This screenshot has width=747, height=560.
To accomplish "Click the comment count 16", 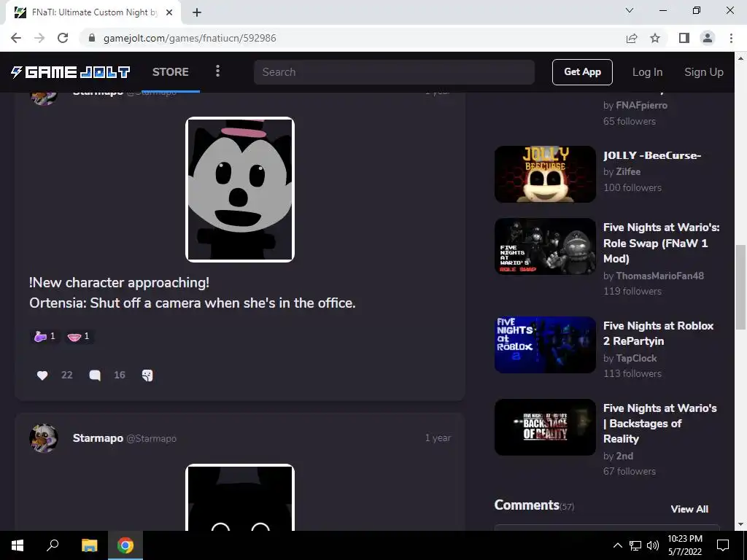I will coord(120,376).
